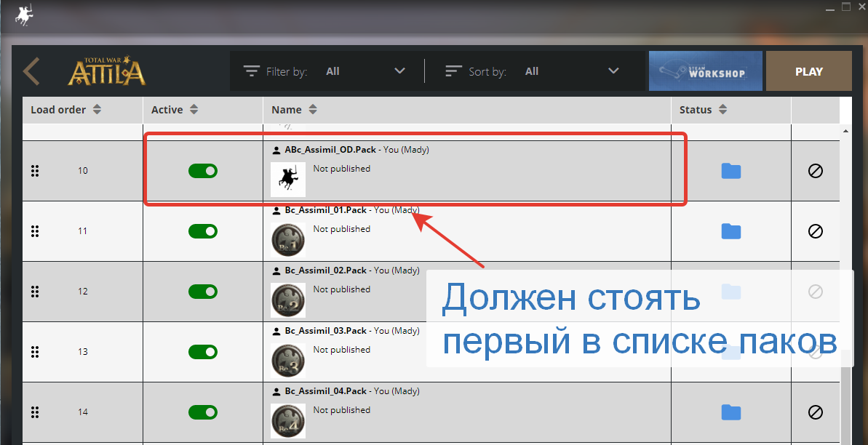Select the Bc_Assimil_02.Pack name
This screenshot has width=868, height=445.
325,270
